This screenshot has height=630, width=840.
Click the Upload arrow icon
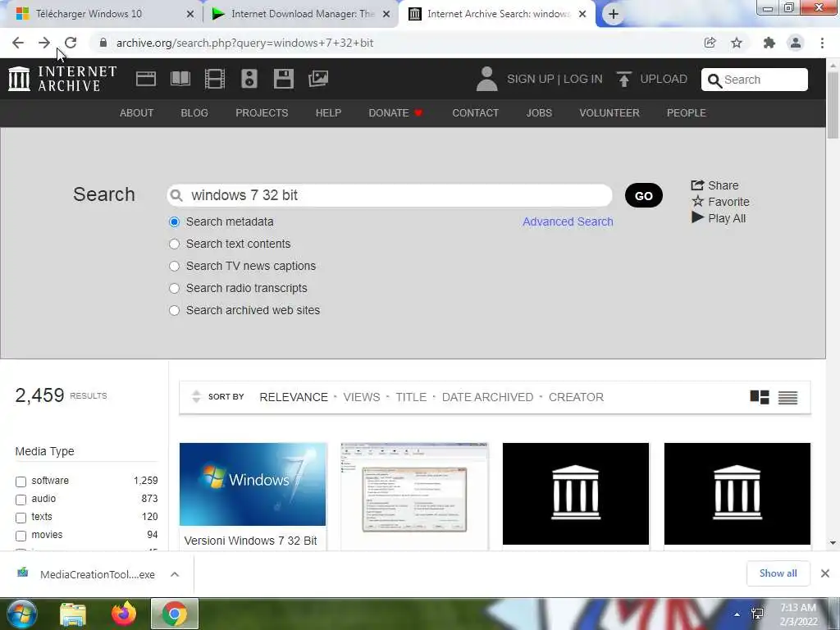(623, 79)
